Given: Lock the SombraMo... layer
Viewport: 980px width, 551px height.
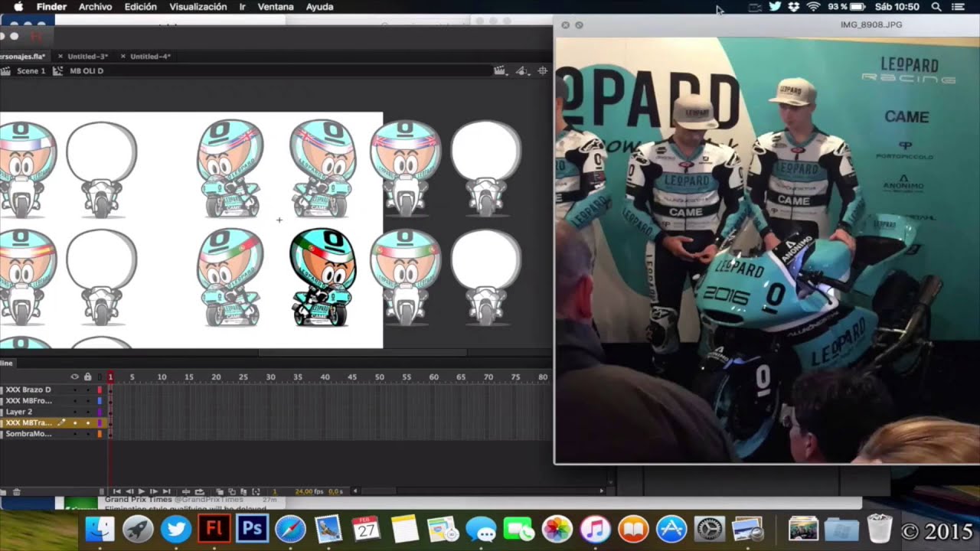Looking at the screenshot, I should (88, 434).
